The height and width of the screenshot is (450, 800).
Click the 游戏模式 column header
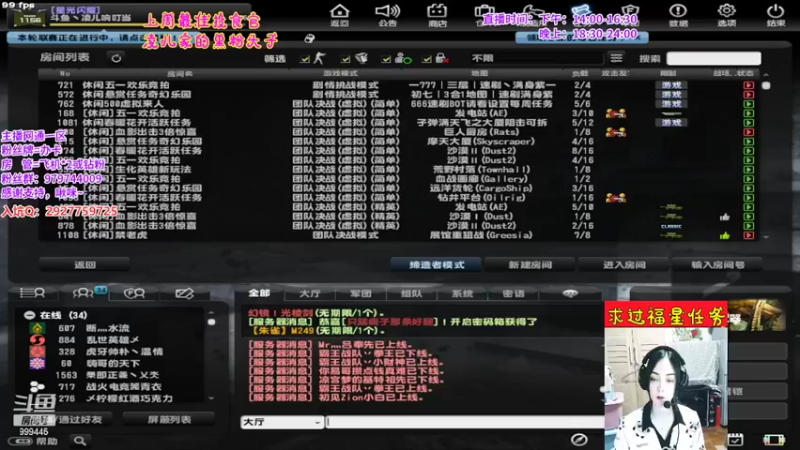pos(340,73)
